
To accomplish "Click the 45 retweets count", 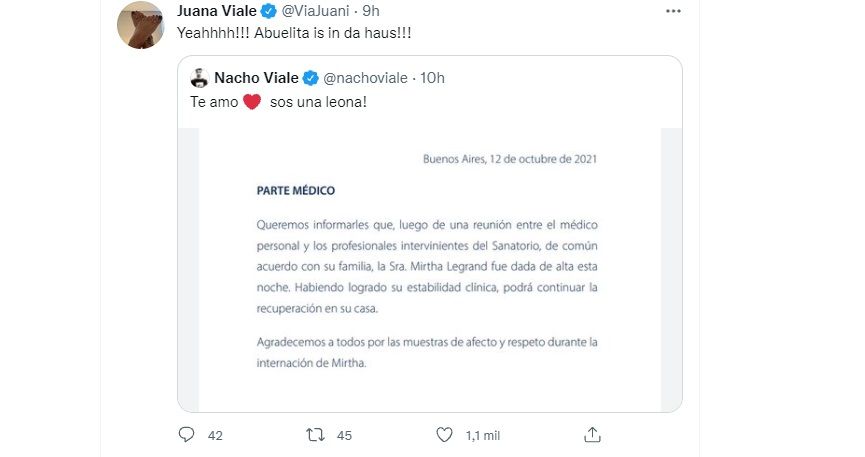I will [345, 435].
